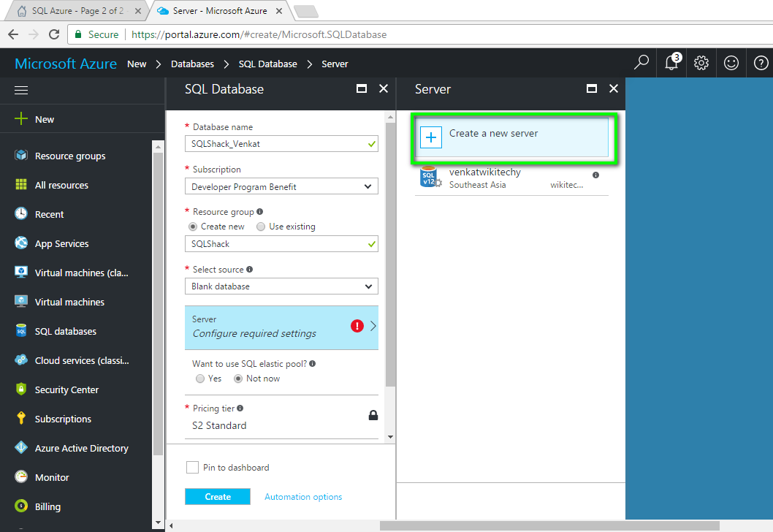Image resolution: width=773 pixels, height=532 pixels.
Task: Click the Cloud services (classic) gear-cloud icon
Action: pos(21,360)
